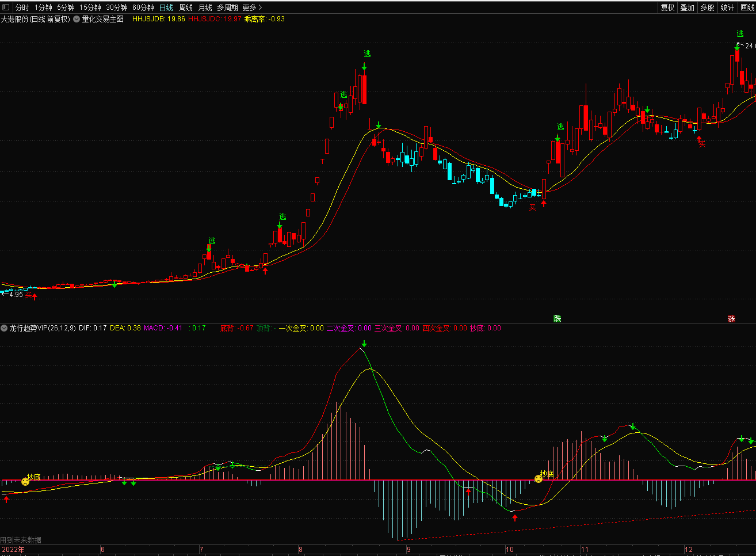Click month 10 on time axis
The image size is (756, 556).
click(x=510, y=550)
